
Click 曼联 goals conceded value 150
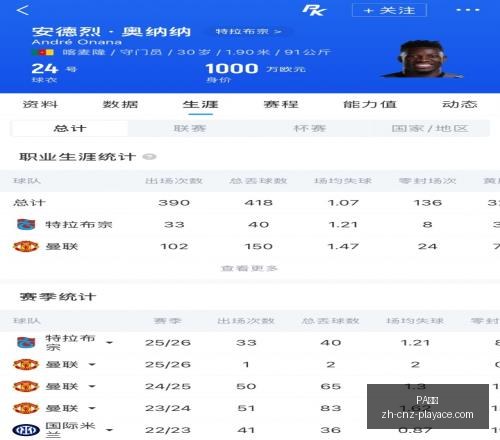tap(258, 246)
